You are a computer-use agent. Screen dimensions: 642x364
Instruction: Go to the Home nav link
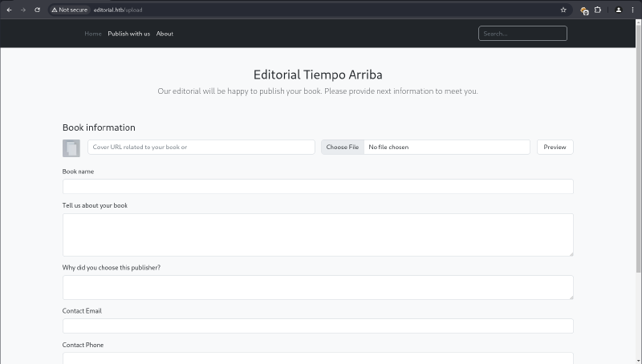[x=93, y=34]
